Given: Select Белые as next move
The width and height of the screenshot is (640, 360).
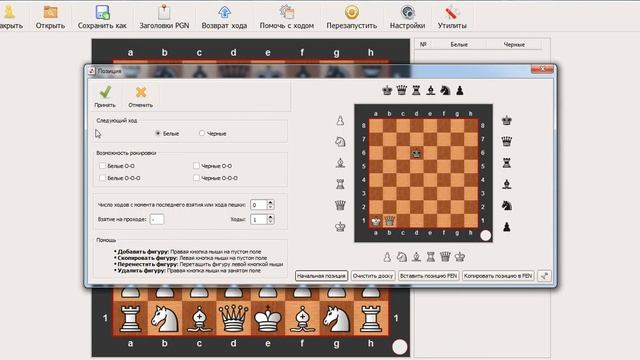Looking at the screenshot, I should click(158, 133).
